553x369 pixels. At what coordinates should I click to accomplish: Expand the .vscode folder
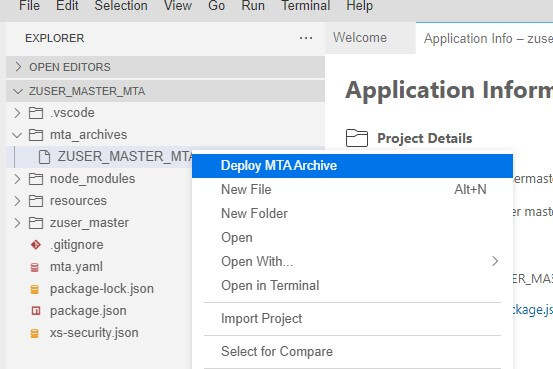point(17,113)
